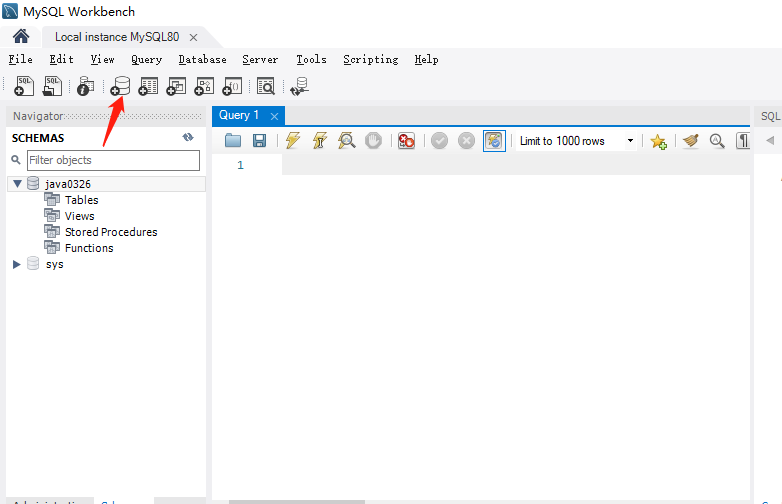This screenshot has width=782, height=504.
Task: Click the SQL additions side panel tab
Action: pos(770,116)
